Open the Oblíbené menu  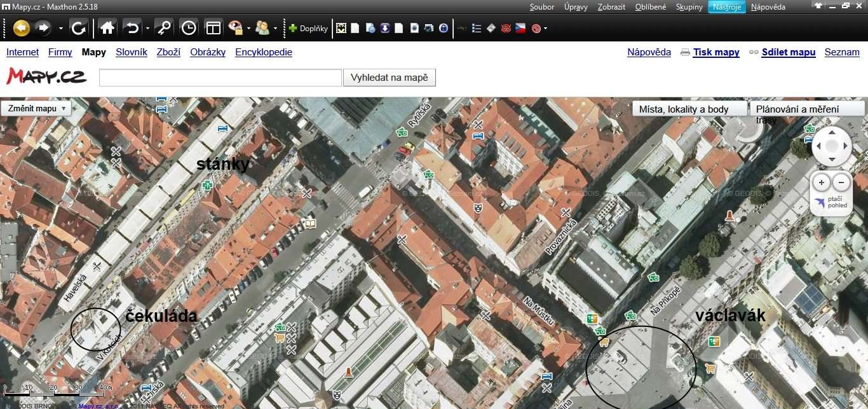tap(651, 7)
